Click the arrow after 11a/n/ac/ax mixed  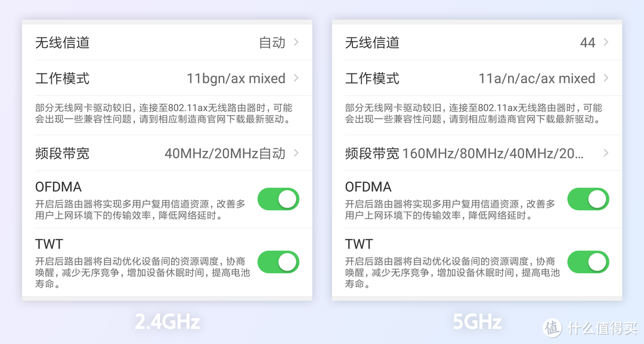[606, 78]
